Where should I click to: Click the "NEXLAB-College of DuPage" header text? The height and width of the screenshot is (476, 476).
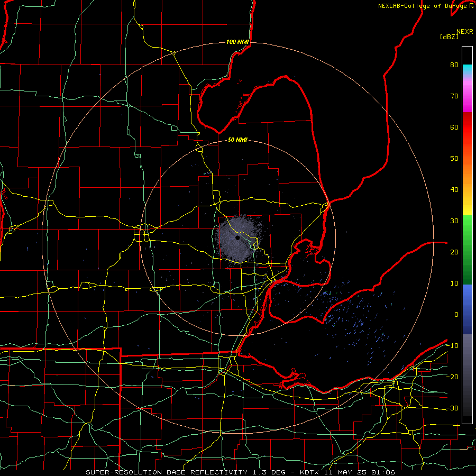[x=423, y=6]
